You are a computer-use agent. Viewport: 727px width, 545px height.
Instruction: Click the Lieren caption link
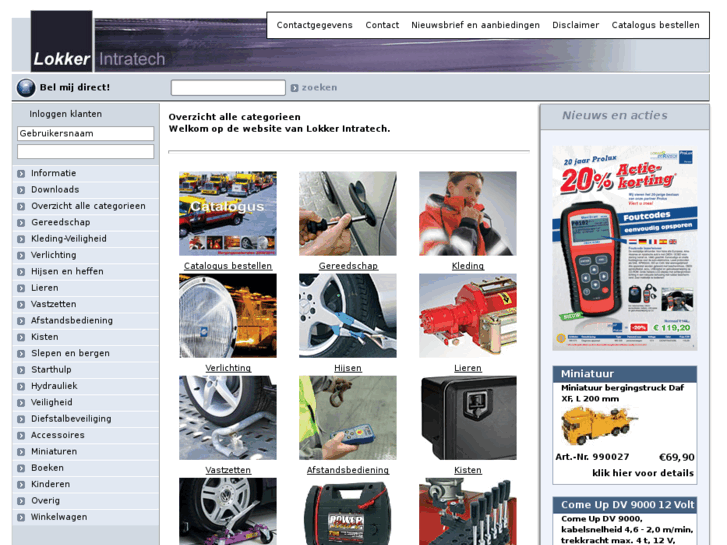468,368
